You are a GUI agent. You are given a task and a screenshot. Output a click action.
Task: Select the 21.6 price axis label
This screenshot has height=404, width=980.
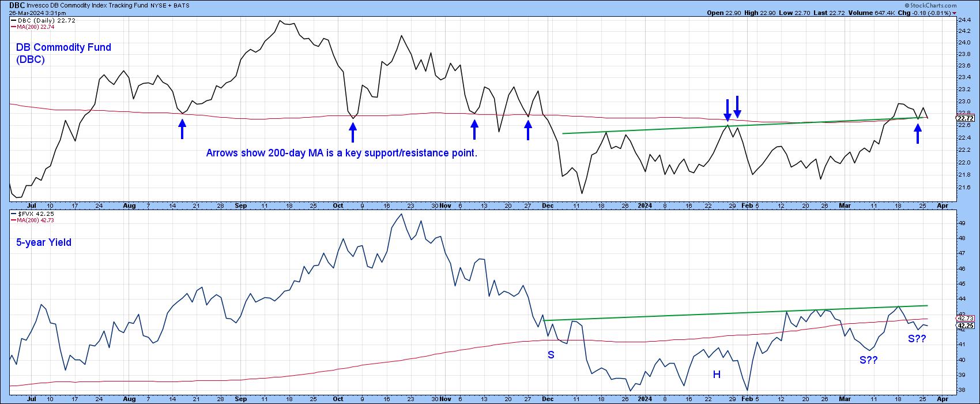click(x=963, y=188)
